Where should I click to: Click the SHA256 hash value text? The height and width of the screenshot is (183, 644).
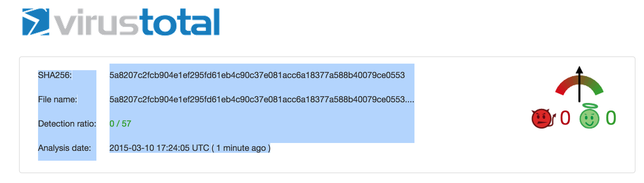click(257, 75)
